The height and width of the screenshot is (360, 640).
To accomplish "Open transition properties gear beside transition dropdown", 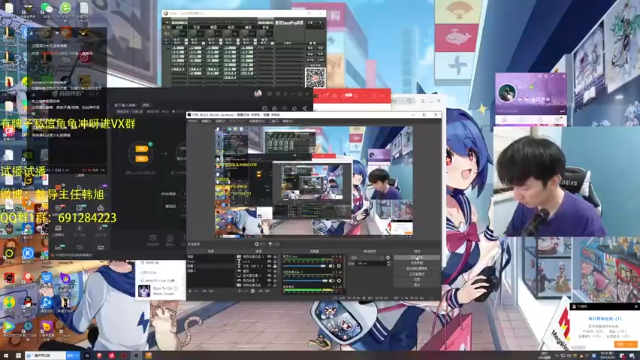I will [388, 258].
